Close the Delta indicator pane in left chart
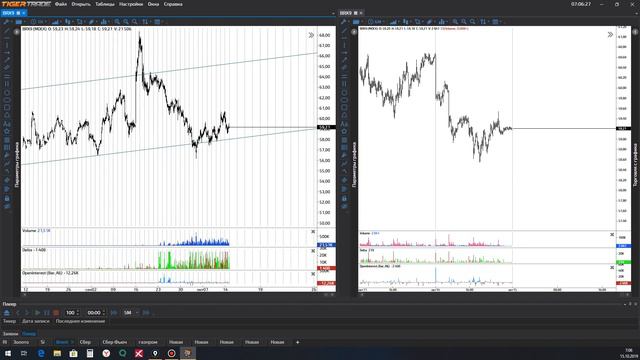 click(313, 251)
